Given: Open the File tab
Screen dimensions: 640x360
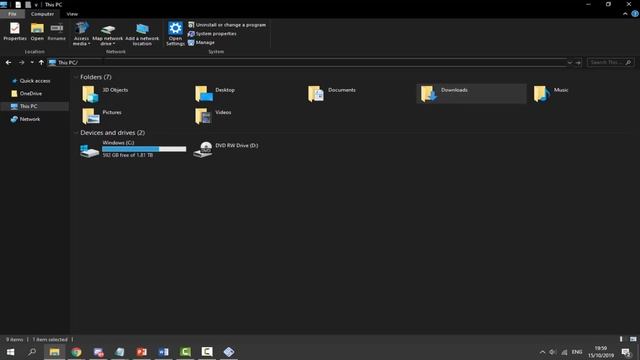Looking at the screenshot, I should point(12,14).
